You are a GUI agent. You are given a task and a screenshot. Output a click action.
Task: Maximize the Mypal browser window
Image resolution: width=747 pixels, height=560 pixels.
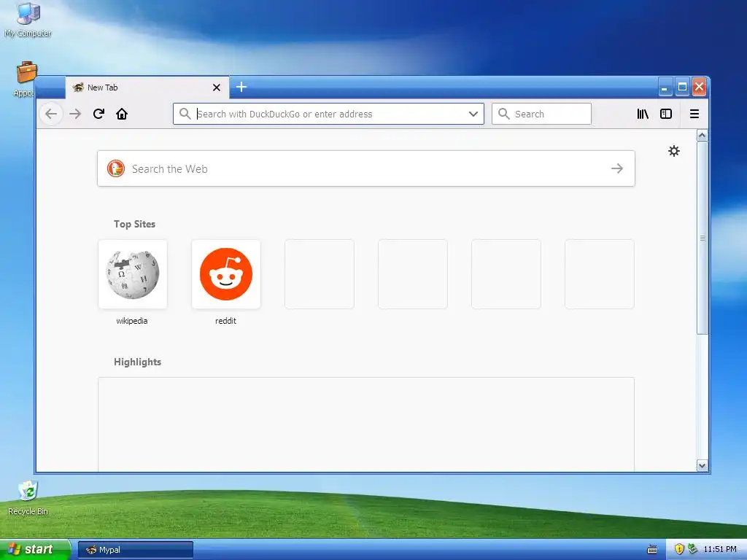[682, 87]
